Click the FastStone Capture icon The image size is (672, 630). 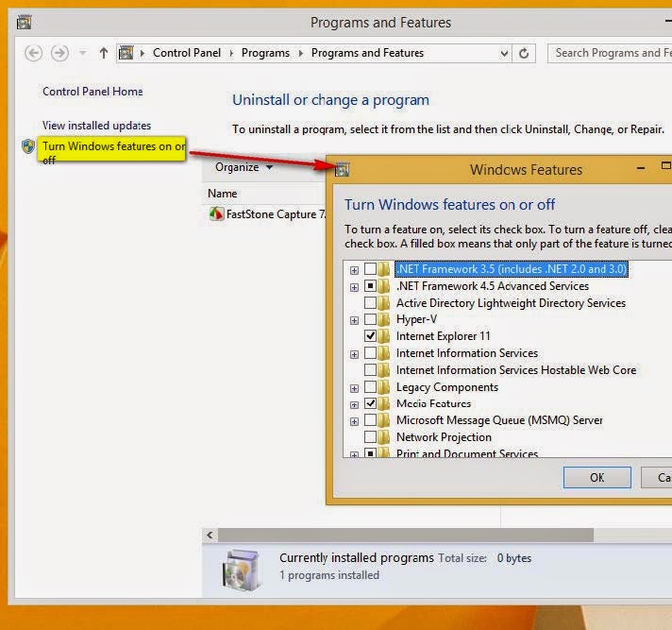[x=216, y=213]
